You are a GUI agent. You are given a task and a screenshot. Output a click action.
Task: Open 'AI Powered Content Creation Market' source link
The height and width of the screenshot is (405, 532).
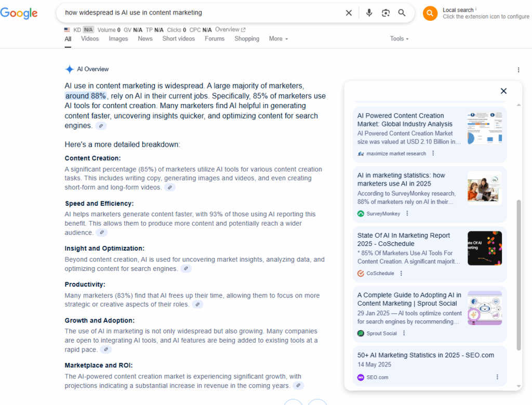pos(405,120)
